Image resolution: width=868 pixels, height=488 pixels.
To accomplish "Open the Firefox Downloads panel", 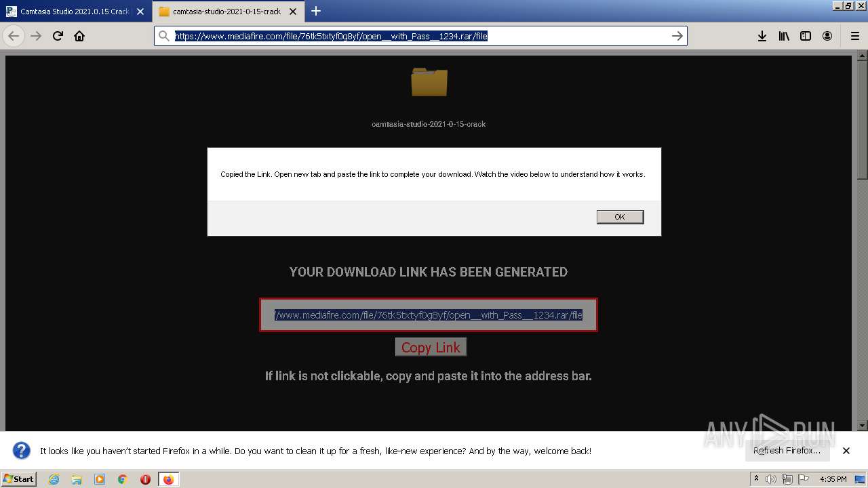I will point(762,36).
